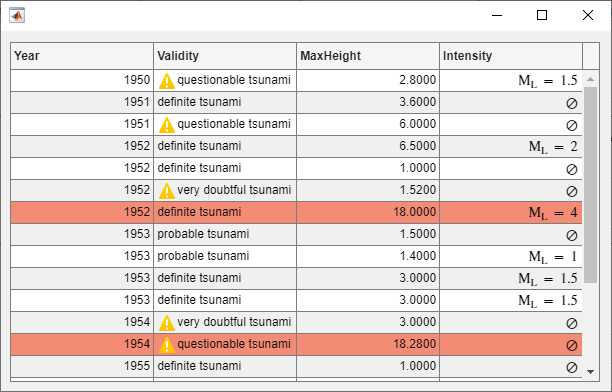Select the 2.8000 MaxHeight cell
The height and width of the screenshot is (392, 612).
(x=368, y=80)
